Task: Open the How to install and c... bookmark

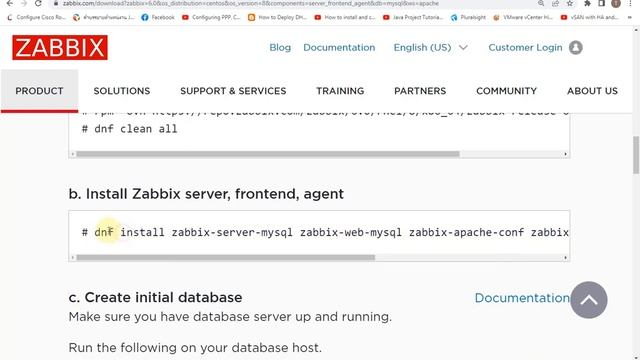Action: (x=345, y=17)
